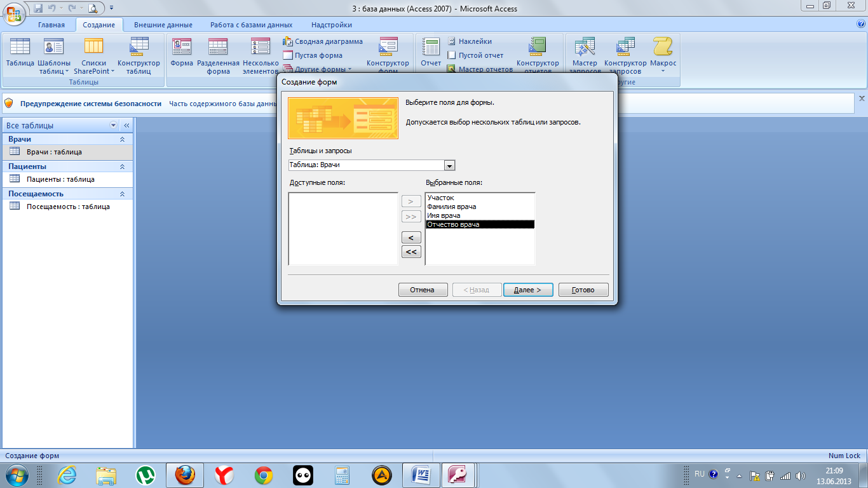Click the Пустая форма blank form button
Viewport: 868px width, 488px height.
pos(313,55)
